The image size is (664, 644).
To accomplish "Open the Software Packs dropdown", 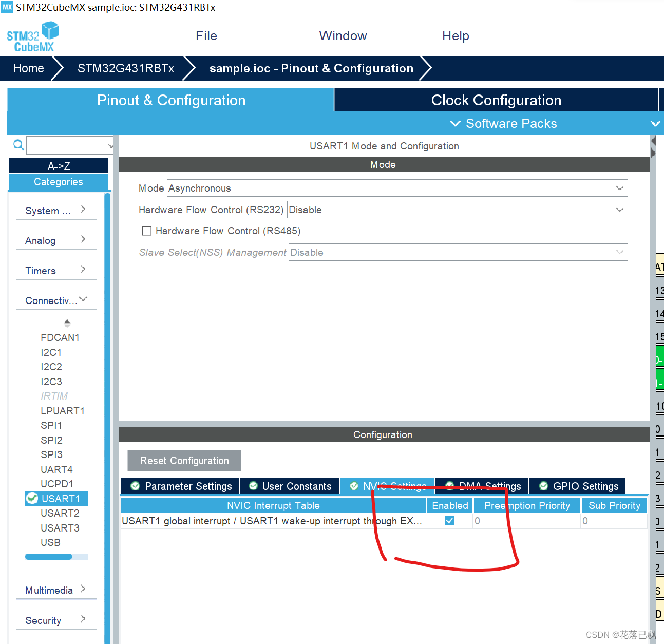I will 503,124.
